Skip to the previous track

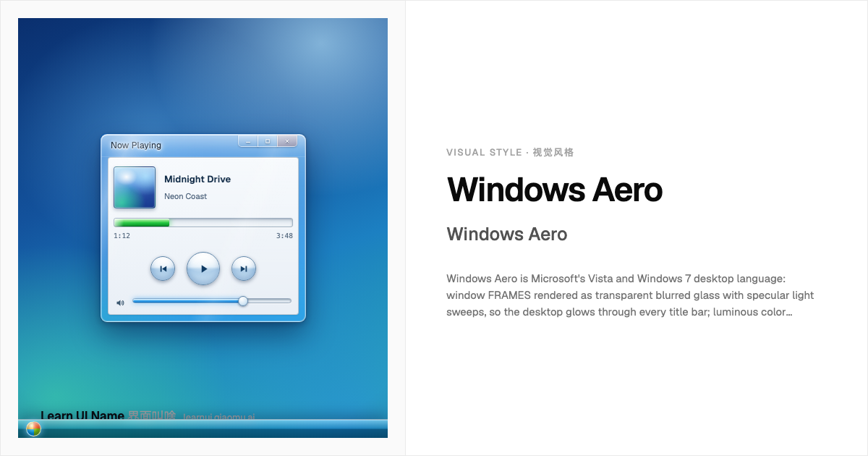pos(163,269)
